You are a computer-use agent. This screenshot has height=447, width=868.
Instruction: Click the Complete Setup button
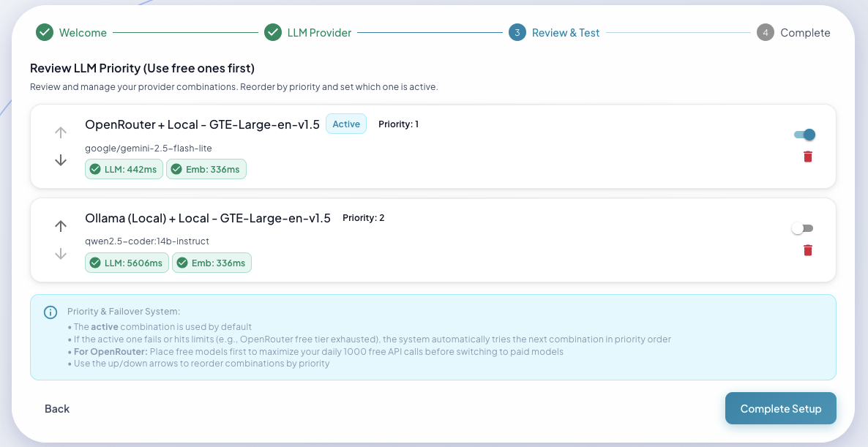pyautogui.click(x=780, y=408)
